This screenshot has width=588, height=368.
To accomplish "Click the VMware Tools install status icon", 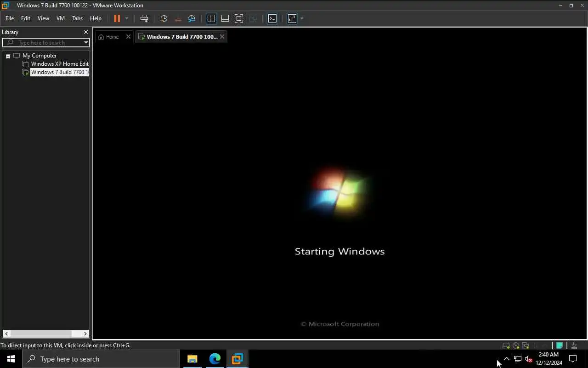I will coord(574,345).
